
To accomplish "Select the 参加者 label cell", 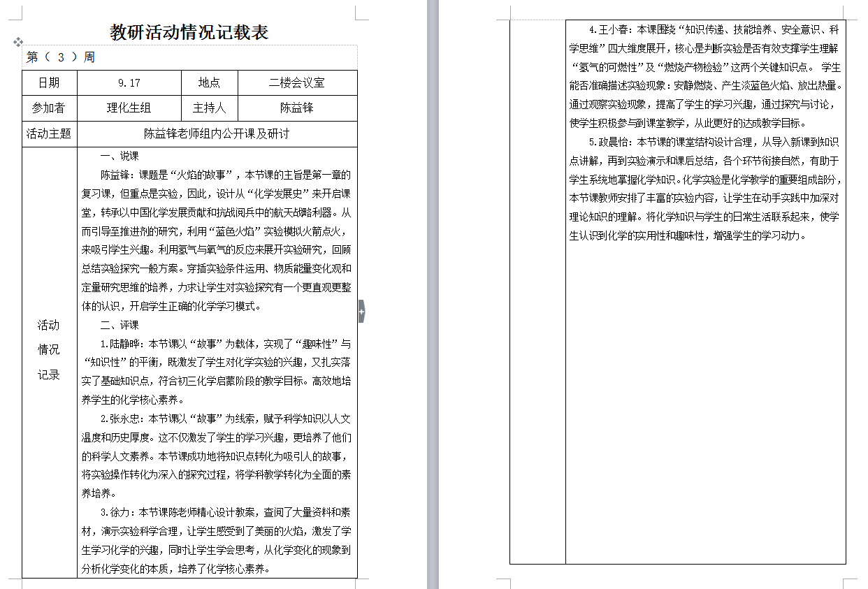I will 49,108.
